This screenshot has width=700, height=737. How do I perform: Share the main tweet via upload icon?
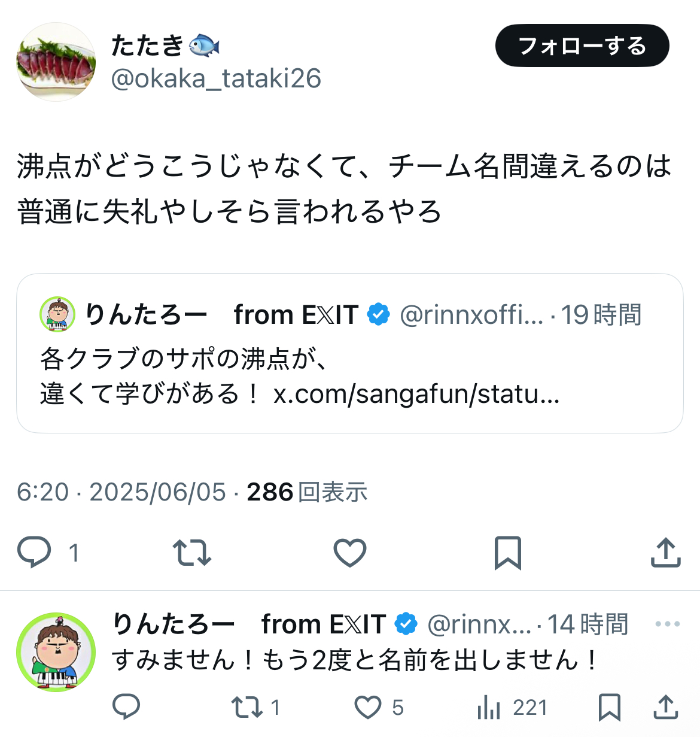click(666, 552)
